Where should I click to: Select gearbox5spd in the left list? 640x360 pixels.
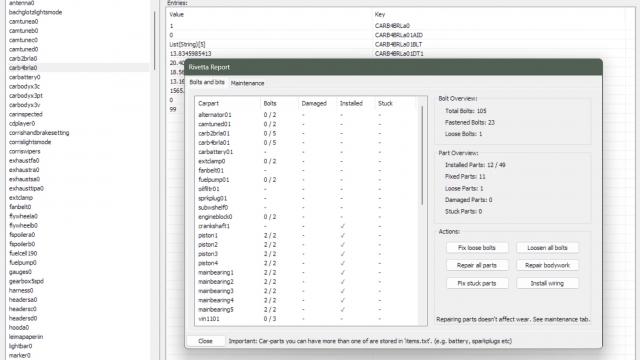click(26, 281)
